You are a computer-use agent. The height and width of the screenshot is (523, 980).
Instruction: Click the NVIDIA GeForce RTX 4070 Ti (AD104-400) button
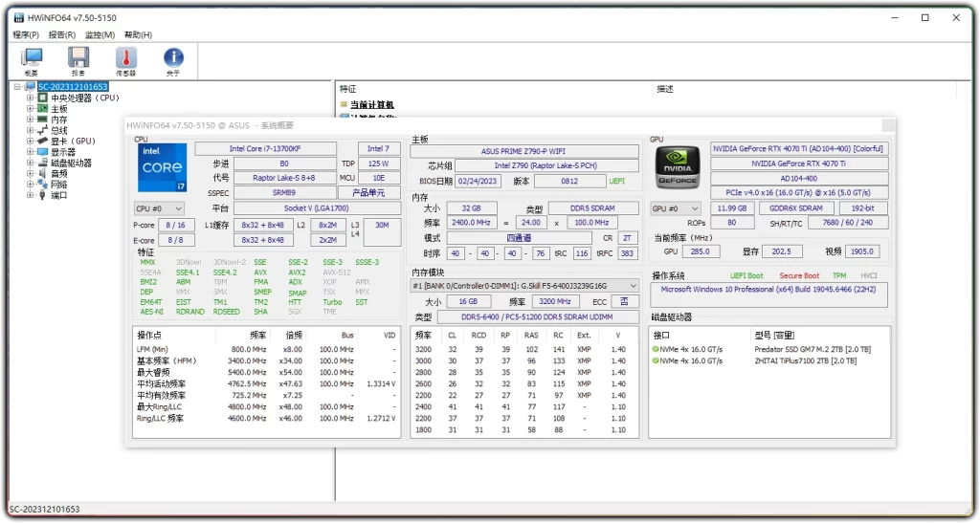799,148
